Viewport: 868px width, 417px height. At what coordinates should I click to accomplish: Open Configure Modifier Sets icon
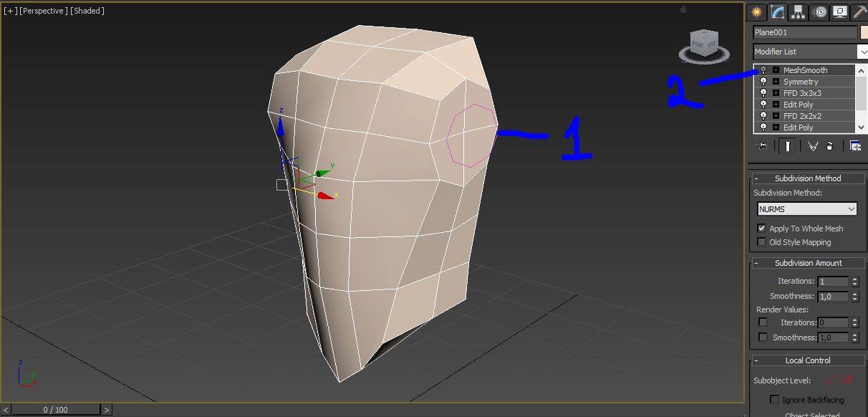(x=855, y=146)
